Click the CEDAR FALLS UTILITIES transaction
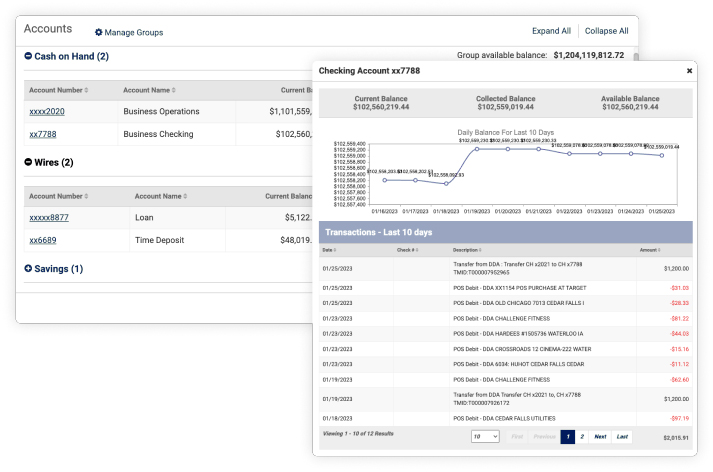Image resolution: width=713 pixels, height=472 pixels. point(506,418)
